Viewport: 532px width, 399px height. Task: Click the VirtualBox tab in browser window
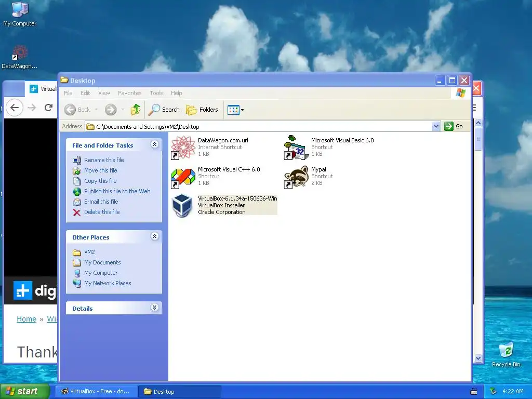coord(43,89)
